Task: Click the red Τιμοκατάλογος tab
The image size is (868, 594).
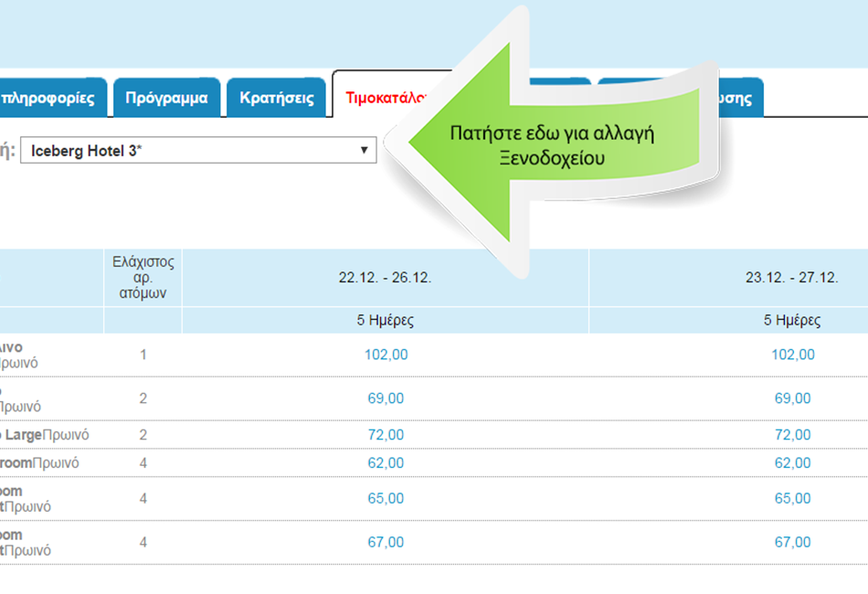Action: 384,98
